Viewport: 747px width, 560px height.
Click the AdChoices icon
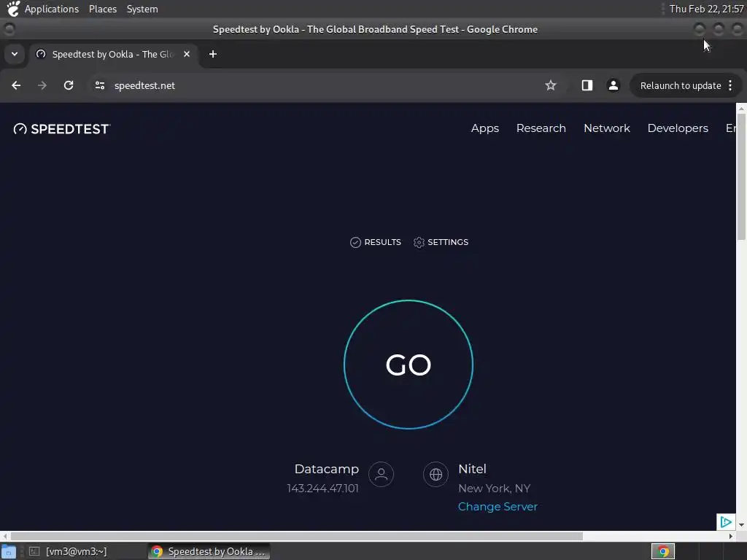[x=726, y=522]
